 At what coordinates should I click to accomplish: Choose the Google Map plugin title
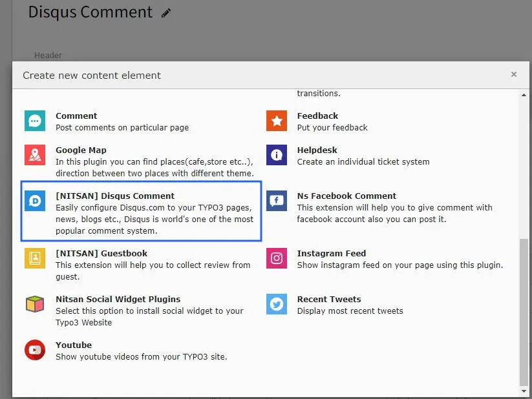click(81, 150)
